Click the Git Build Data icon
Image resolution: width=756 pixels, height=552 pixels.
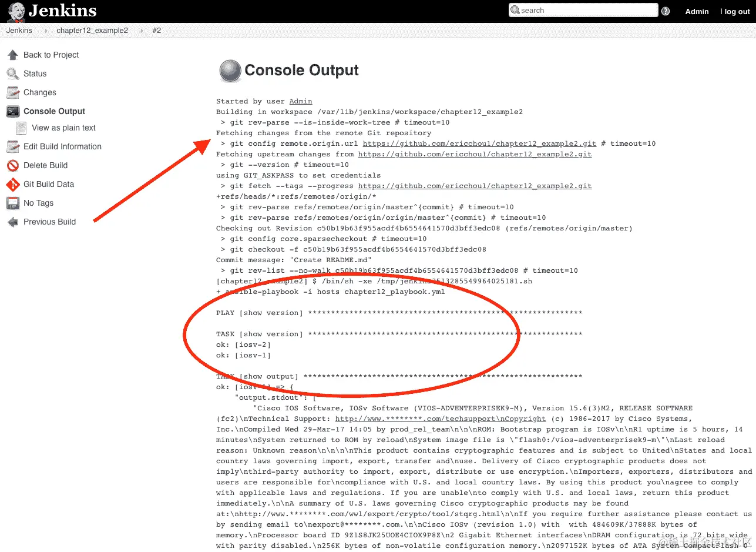(x=13, y=184)
